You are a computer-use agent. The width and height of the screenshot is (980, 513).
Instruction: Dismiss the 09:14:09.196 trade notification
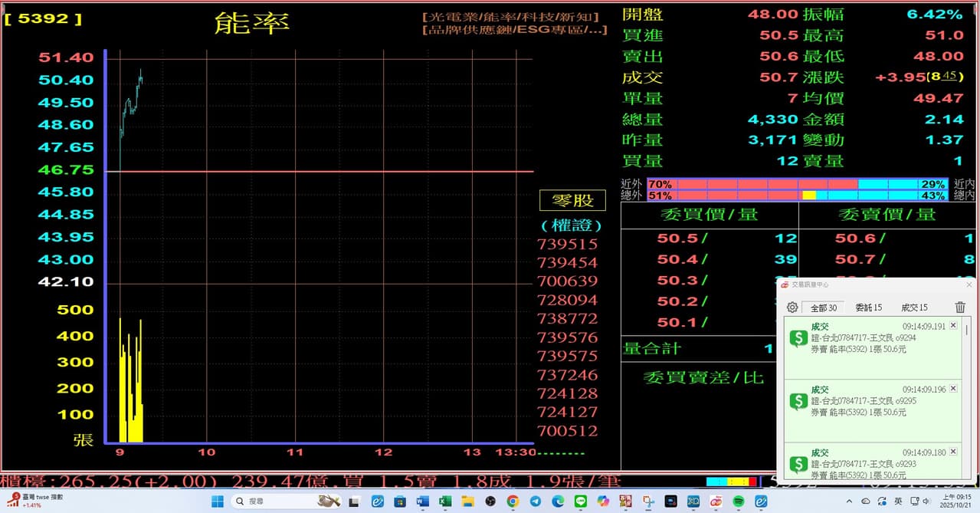pyautogui.click(x=953, y=389)
